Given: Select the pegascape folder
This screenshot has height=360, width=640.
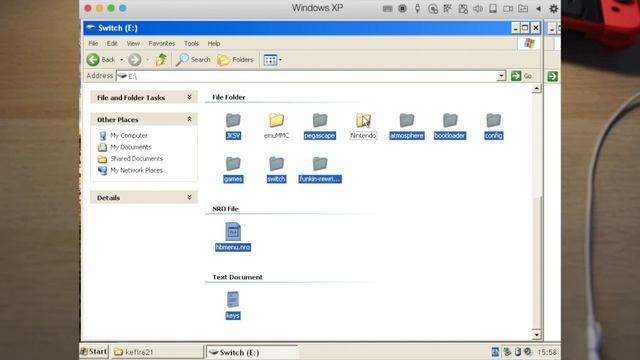Looking at the screenshot, I should point(320,126).
